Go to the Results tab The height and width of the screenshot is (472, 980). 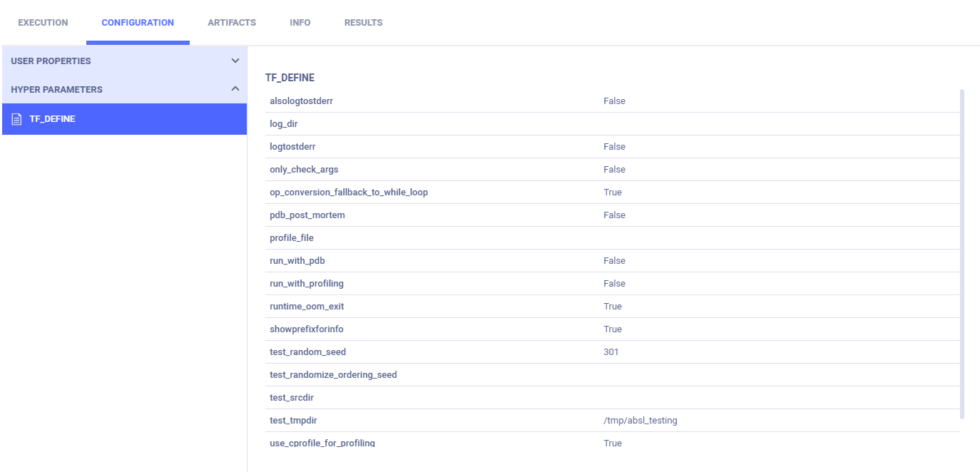pos(363,23)
